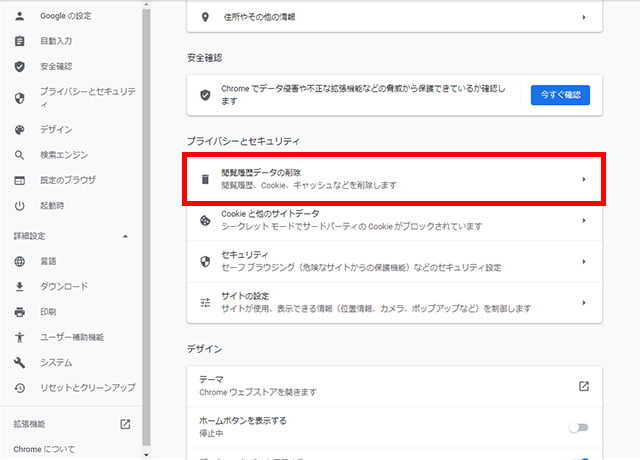Click the cookie icon beside Cookie と他のサイトデータ

[205, 221]
